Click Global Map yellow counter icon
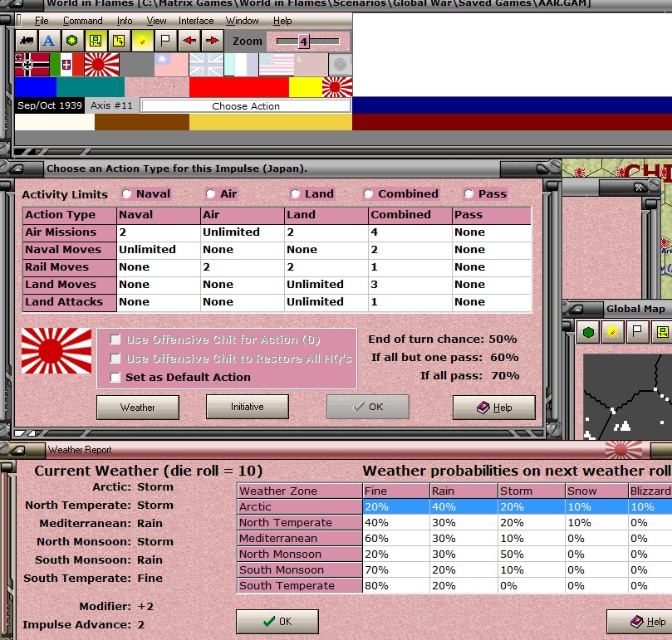 click(662, 331)
